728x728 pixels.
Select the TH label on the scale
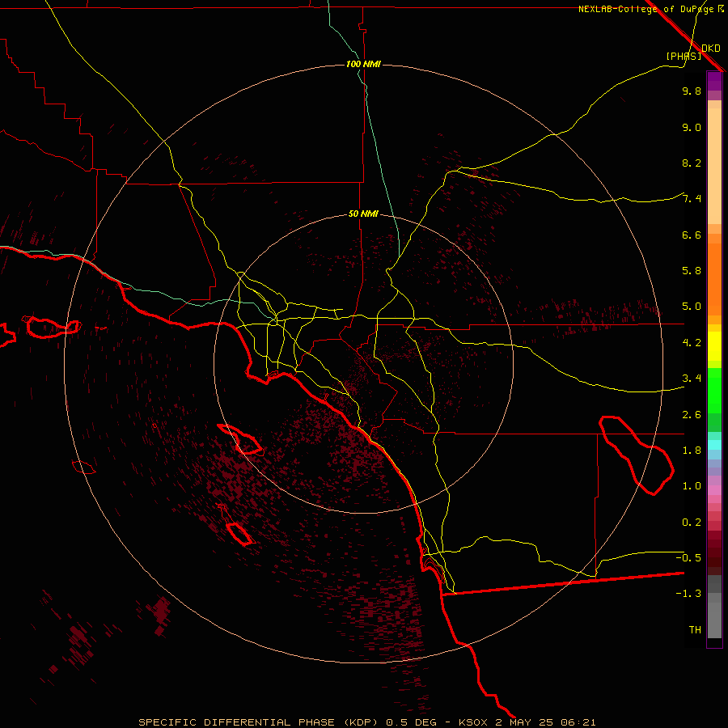(x=695, y=630)
